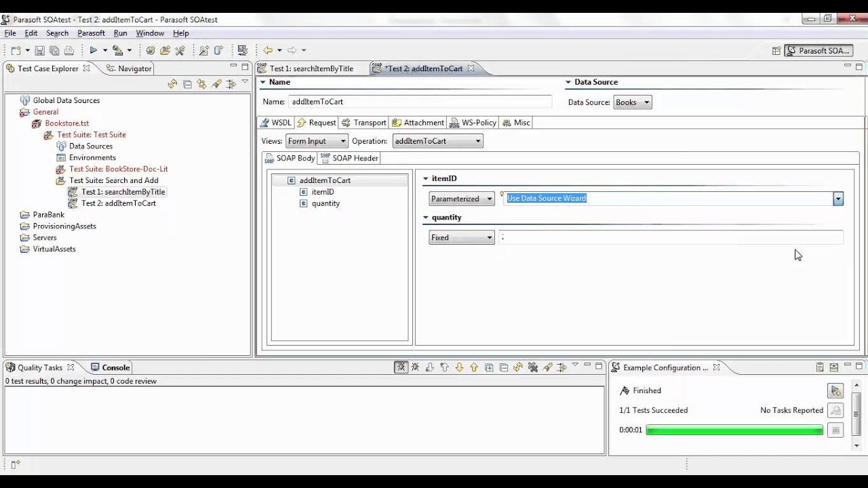868x488 pixels.
Task: Collapse the Name section header
Action: (264, 82)
